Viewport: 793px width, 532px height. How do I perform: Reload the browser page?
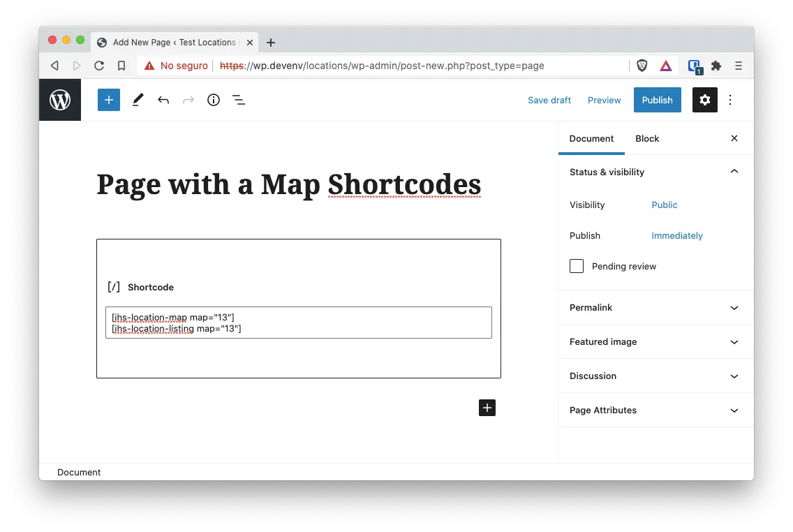pyautogui.click(x=99, y=66)
